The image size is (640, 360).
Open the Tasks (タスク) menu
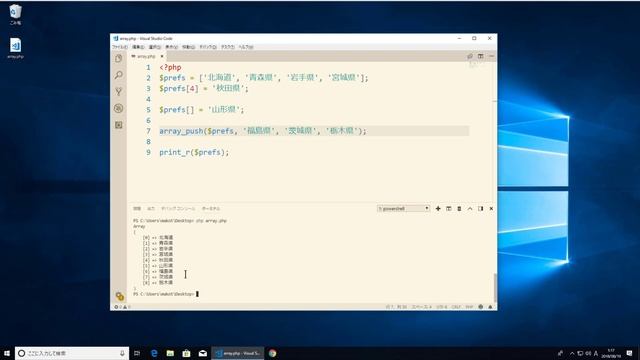pos(227,47)
